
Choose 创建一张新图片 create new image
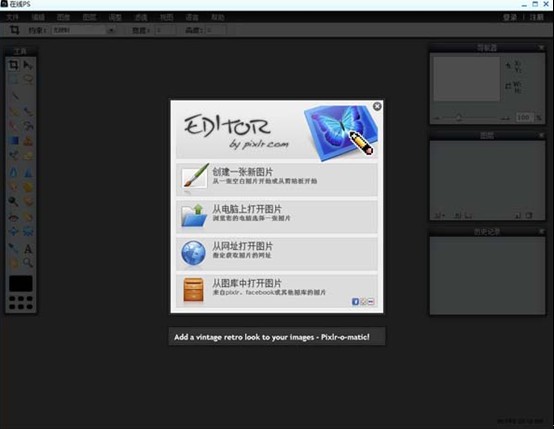coord(277,179)
